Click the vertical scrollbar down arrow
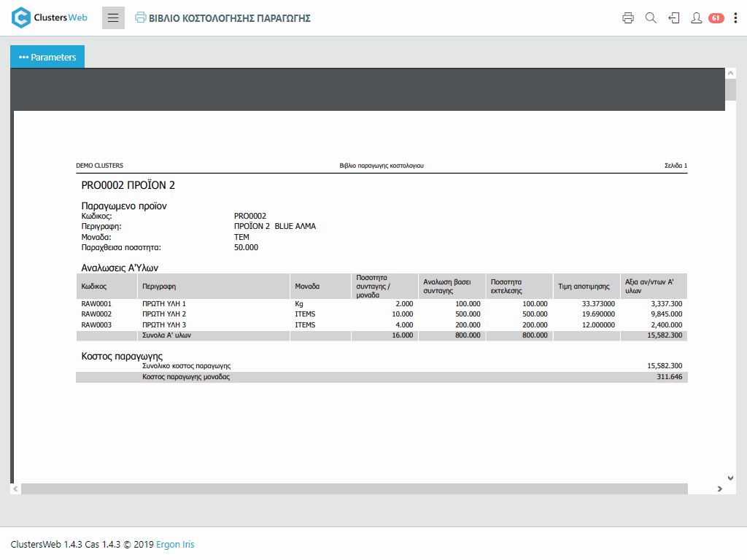The height and width of the screenshot is (560, 747). pos(730,478)
